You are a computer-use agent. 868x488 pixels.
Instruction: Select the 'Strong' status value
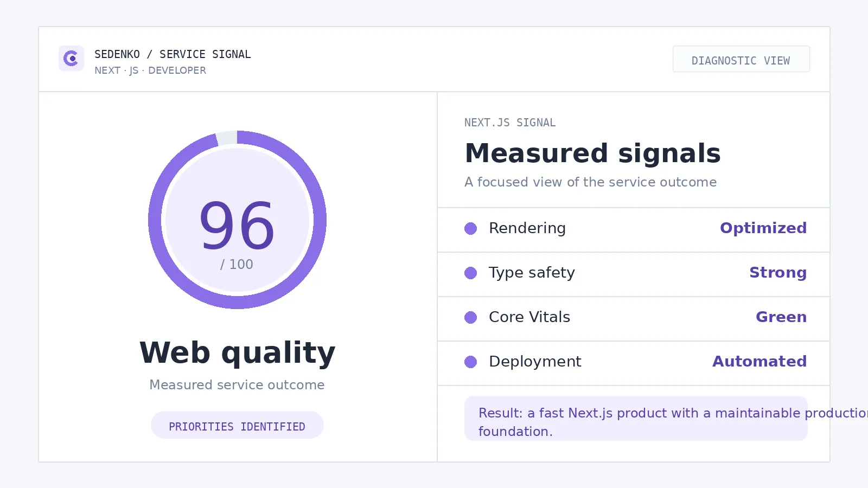(778, 273)
